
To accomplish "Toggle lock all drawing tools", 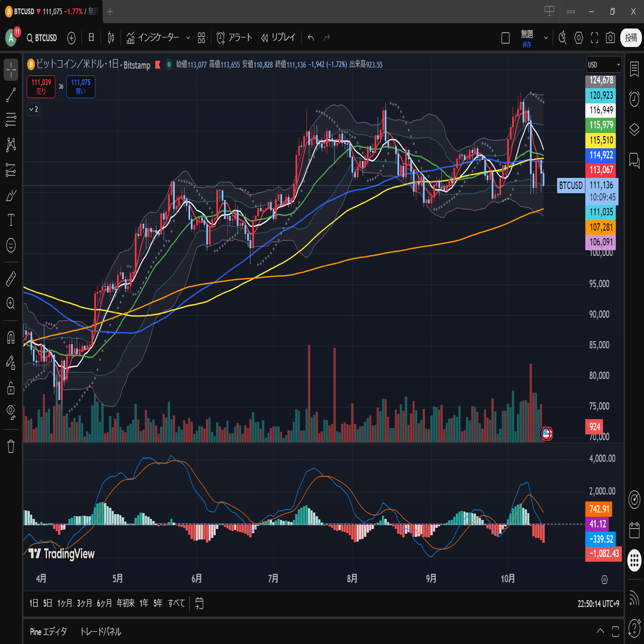I will [11, 389].
